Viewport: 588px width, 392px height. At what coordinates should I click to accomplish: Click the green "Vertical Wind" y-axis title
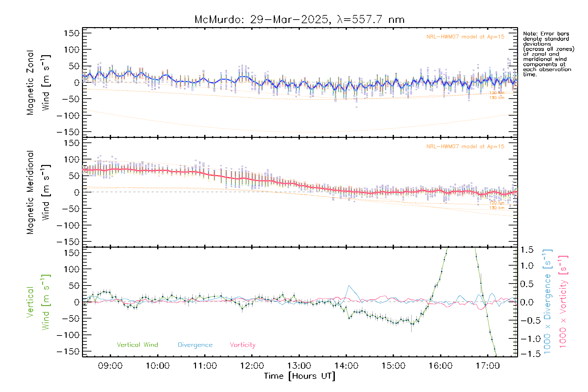[38, 302]
